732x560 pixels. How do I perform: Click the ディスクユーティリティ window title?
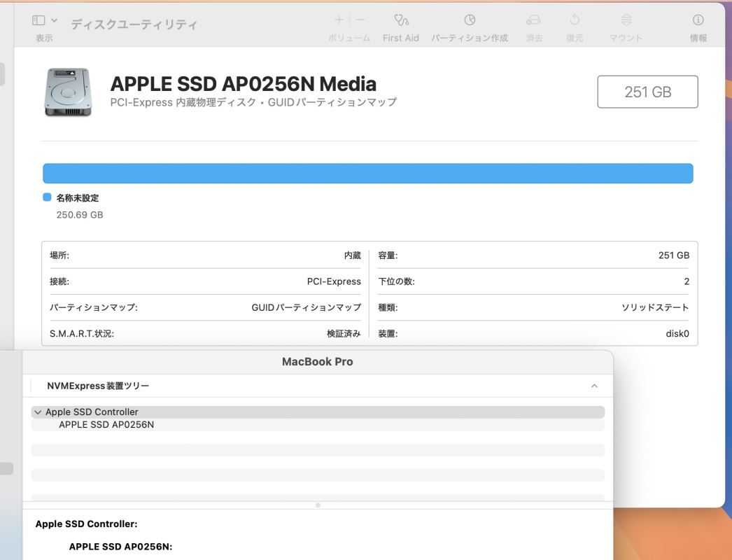[134, 24]
